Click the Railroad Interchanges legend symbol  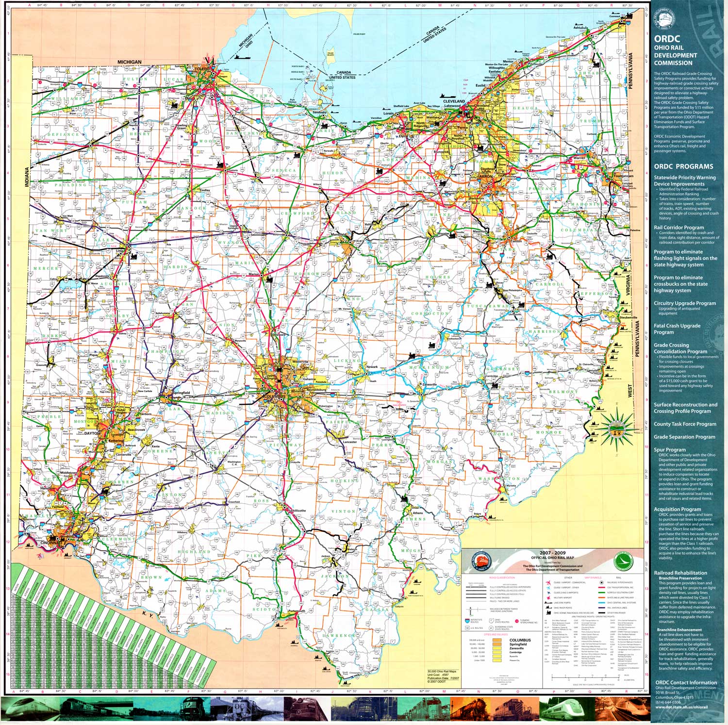point(602,582)
